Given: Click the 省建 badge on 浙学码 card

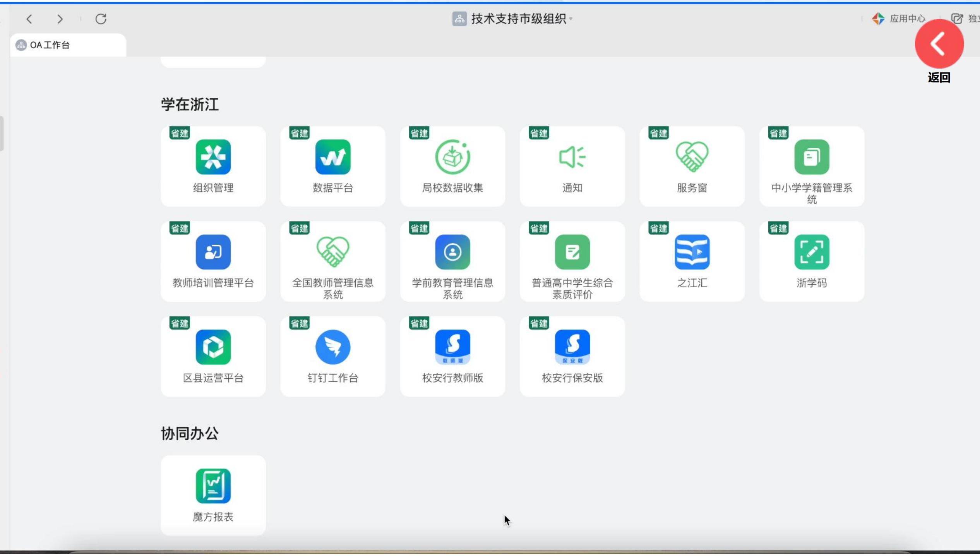Looking at the screenshot, I should (x=778, y=229).
